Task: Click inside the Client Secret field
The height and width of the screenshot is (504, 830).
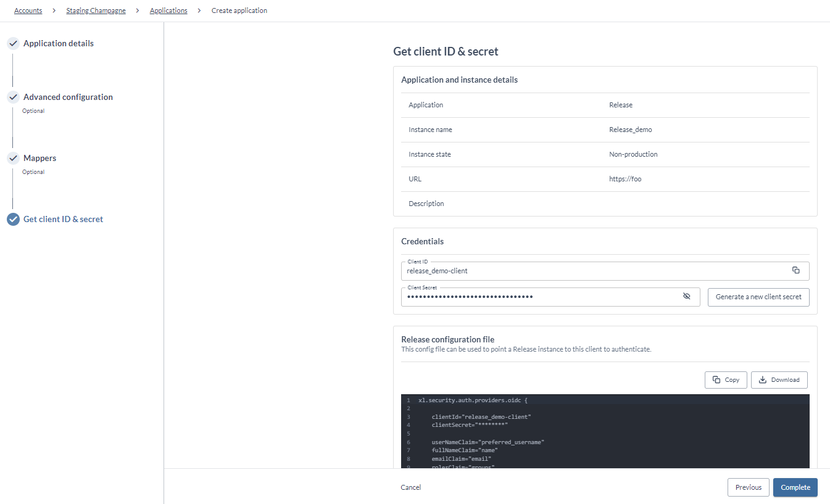Action: [550, 297]
